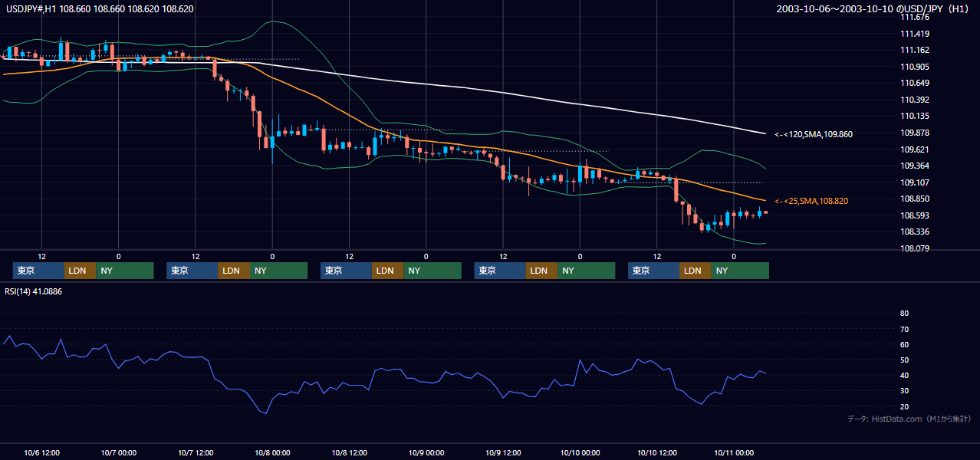Click the 109.364 price axis label
The width and height of the screenshot is (980, 460).
[x=914, y=166]
